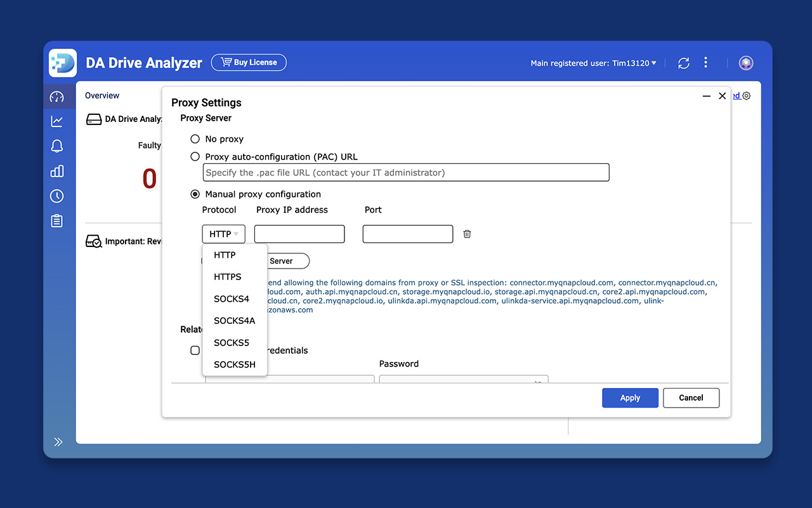Refresh data with the sync icon

point(683,63)
